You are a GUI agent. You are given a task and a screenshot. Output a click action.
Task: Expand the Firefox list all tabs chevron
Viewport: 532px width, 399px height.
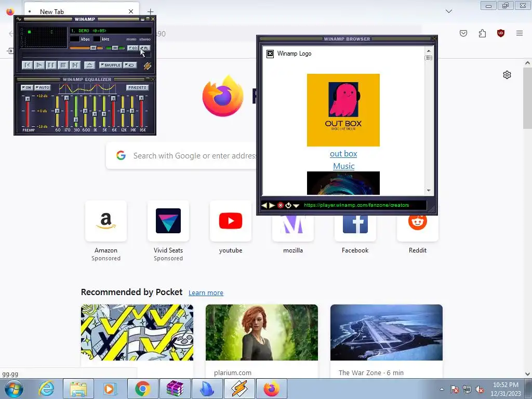[x=449, y=11]
